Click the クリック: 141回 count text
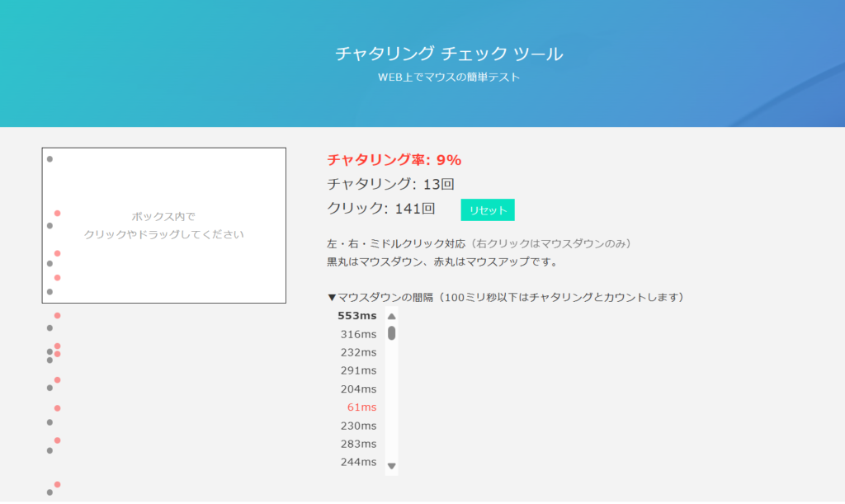 [381, 209]
